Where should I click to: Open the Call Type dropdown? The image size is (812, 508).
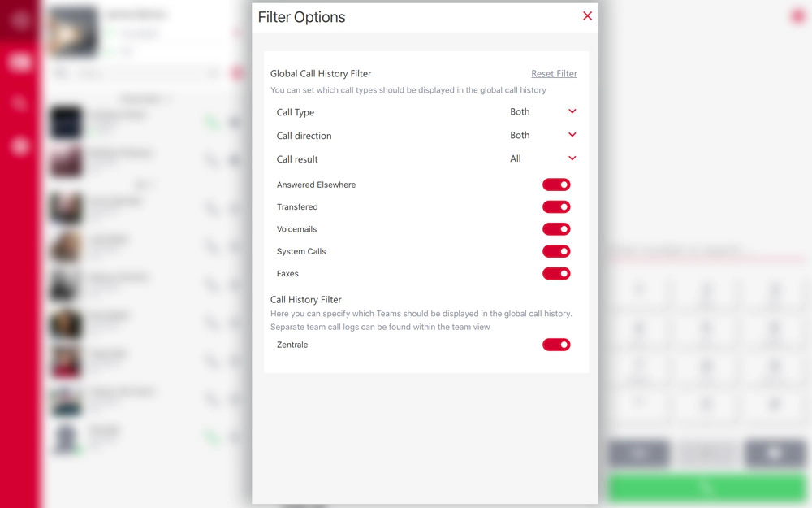click(x=542, y=111)
